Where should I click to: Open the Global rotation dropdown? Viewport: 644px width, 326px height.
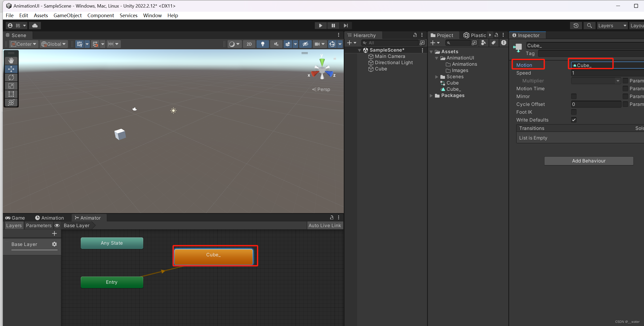[x=54, y=44]
